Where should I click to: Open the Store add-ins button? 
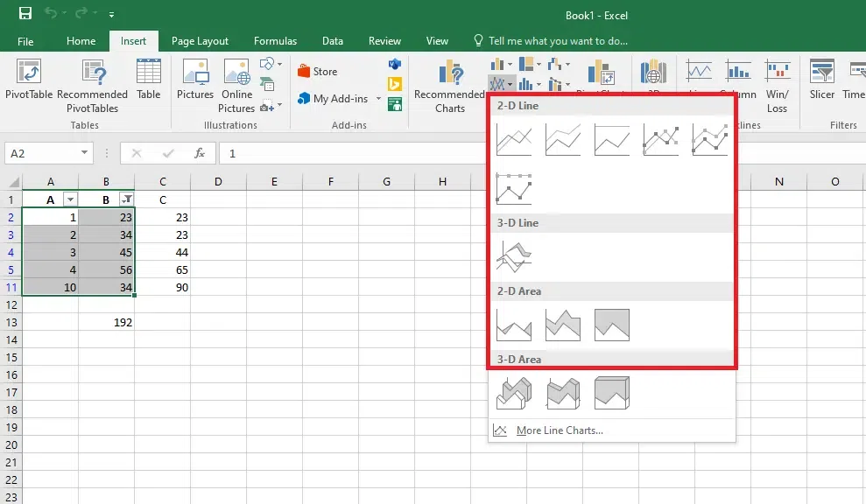317,72
